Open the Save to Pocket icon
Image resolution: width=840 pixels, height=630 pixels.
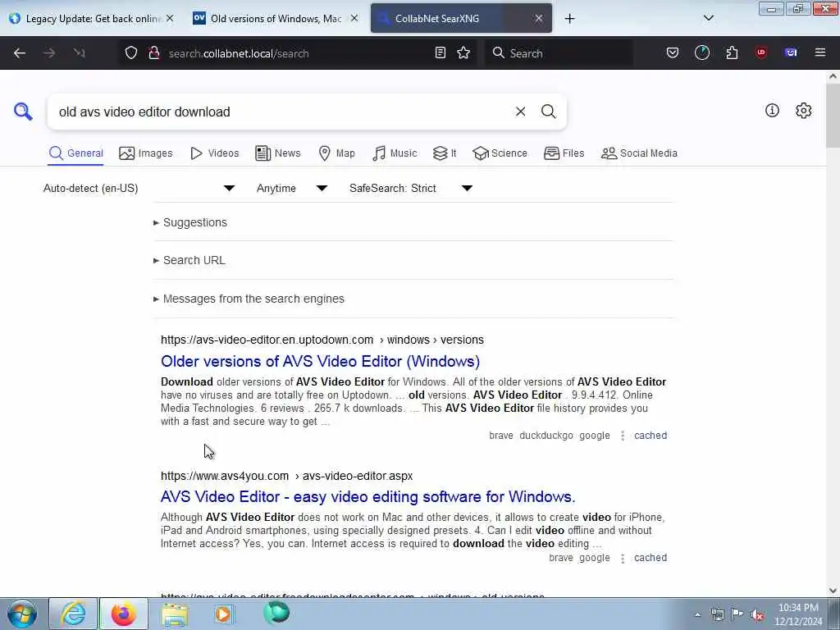click(673, 52)
